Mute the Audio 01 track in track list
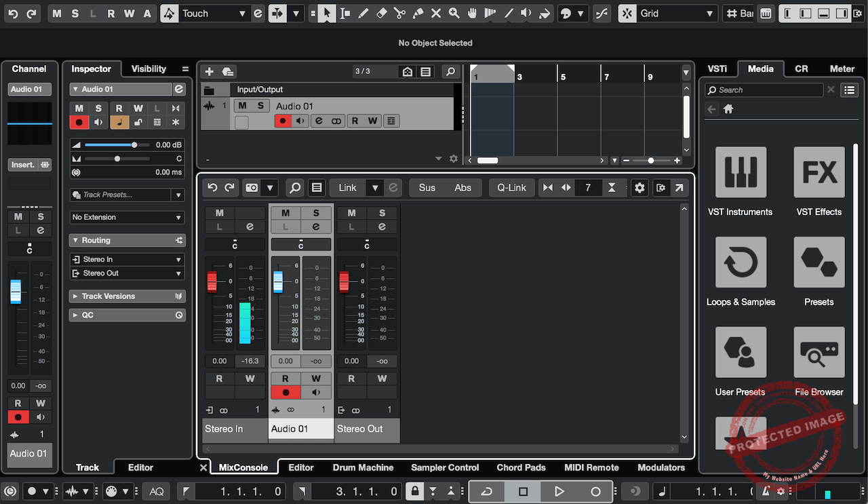This screenshot has height=504, width=868. click(243, 106)
